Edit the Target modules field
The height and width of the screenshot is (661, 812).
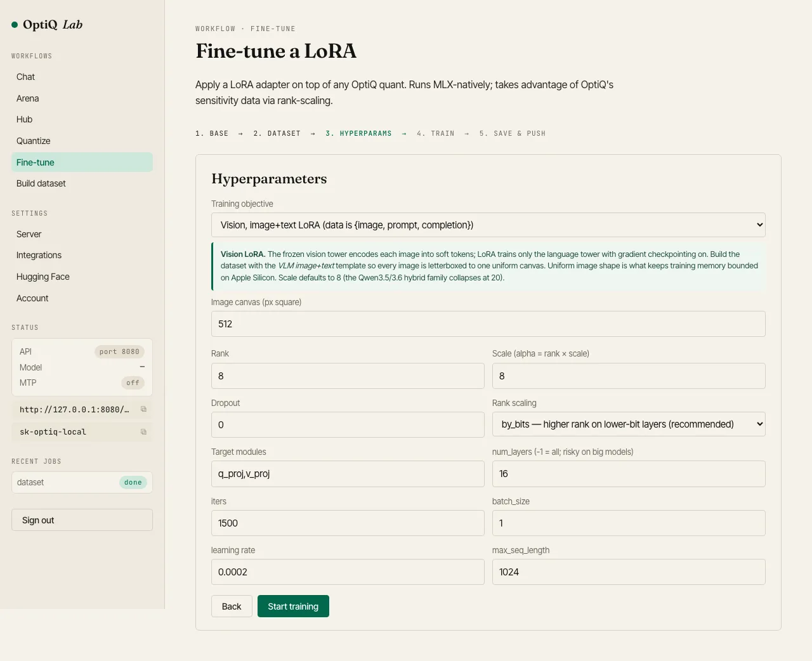tap(348, 474)
